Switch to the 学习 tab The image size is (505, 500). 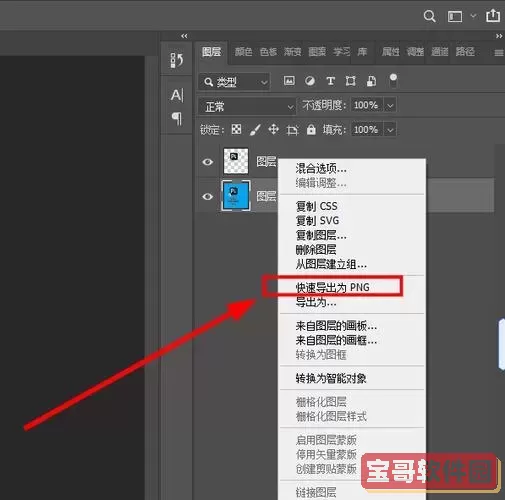pyautogui.click(x=342, y=52)
